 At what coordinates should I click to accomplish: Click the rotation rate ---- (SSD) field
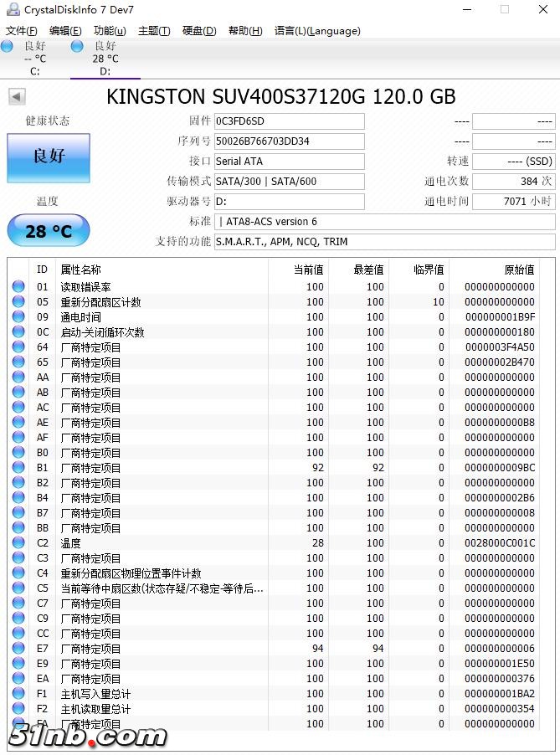[513, 162]
